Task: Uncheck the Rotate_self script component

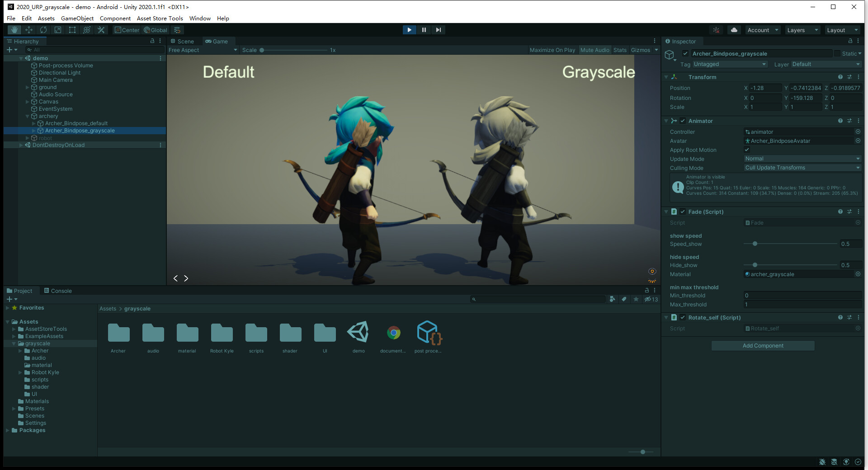Action: (683, 317)
